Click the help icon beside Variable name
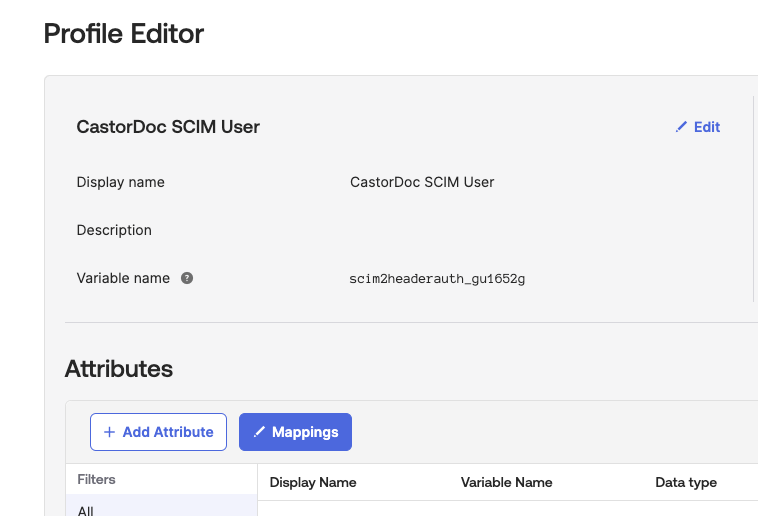758x516 pixels. click(x=187, y=278)
